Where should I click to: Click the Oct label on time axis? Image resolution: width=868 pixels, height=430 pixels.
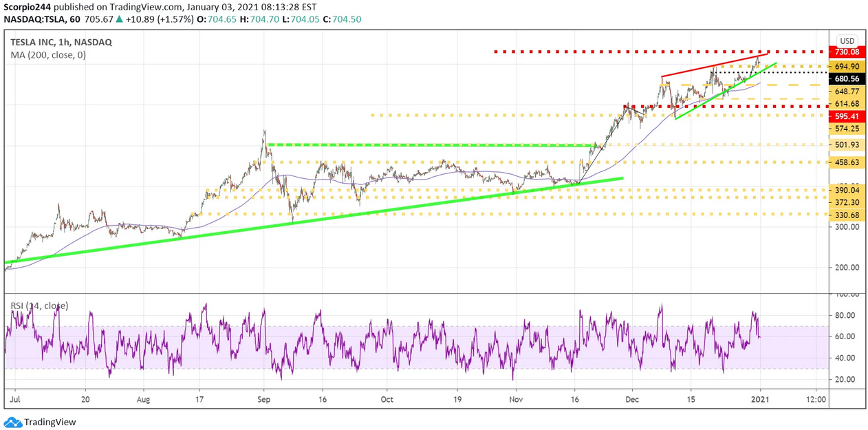[388, 398]
